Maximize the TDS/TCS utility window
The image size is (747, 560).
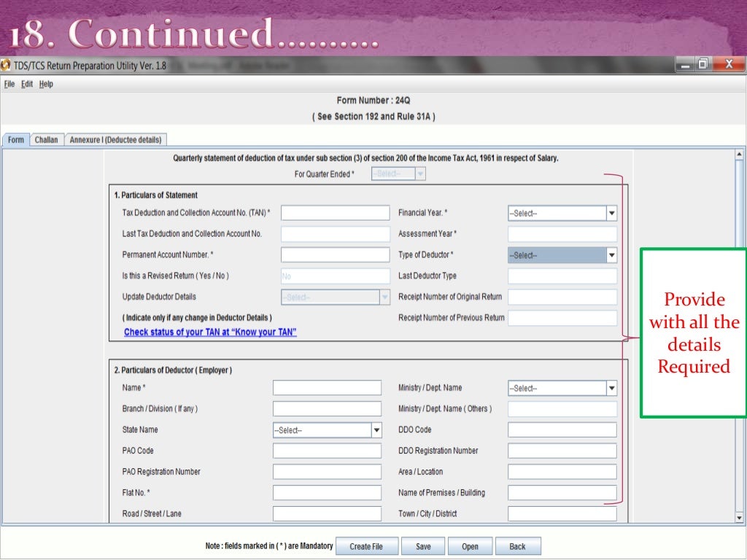pos(703,64)
